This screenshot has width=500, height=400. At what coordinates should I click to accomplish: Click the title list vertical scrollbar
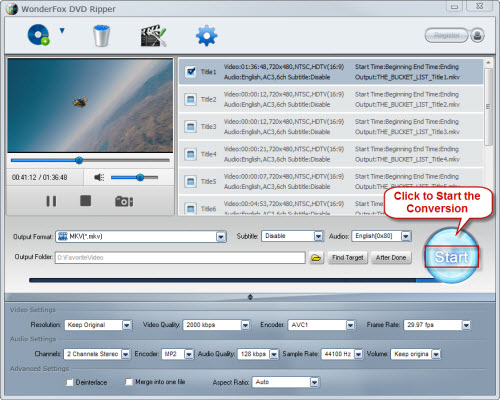point(488,107)
